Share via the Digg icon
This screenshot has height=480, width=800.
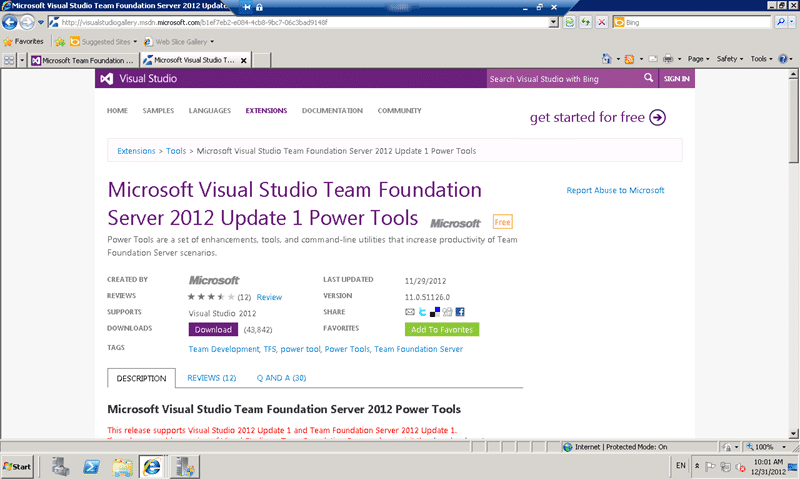coord(447,312)
